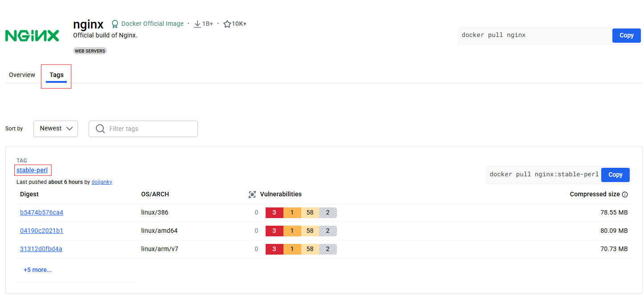
Task: Focus the Filter tags search field
Action: pos(143,129)
